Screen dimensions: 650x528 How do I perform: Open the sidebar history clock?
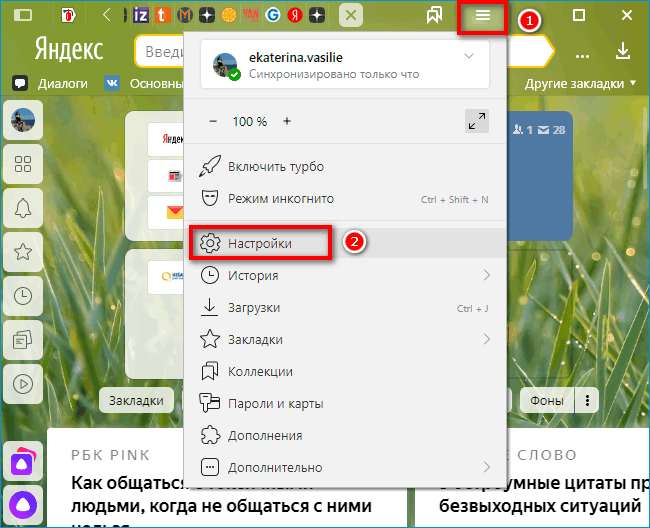tap(23, 295)
